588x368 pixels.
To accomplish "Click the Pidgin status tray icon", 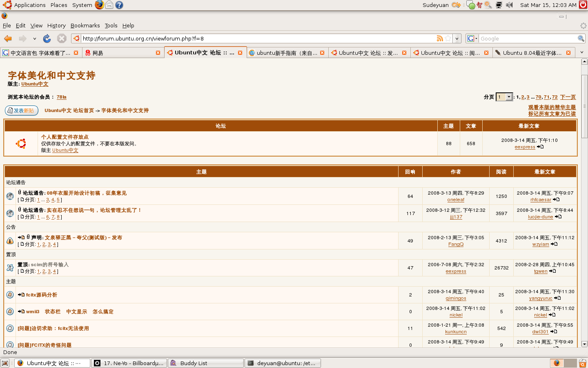I will pos(471,5).
